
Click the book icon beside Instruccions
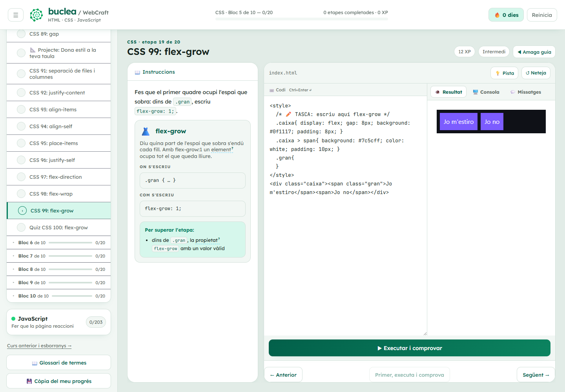(x=137, y=72)
